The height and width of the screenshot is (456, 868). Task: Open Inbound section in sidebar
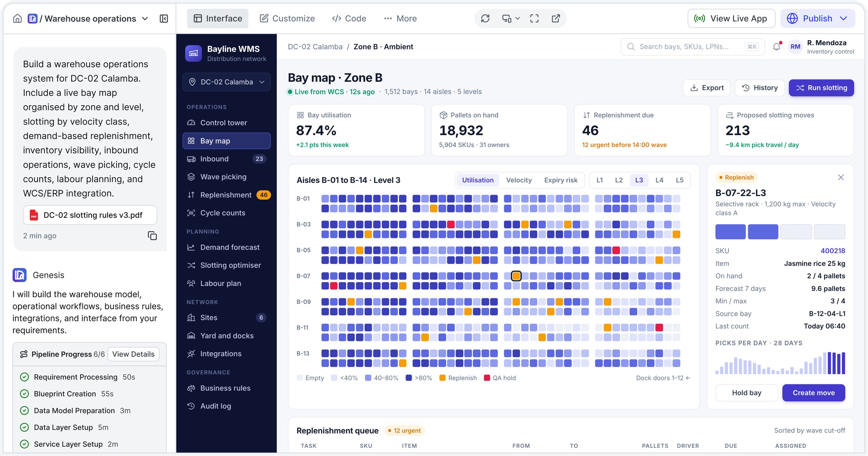227,159
